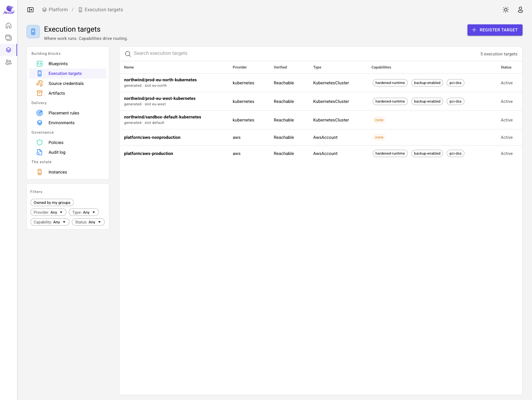Open the Artifacts section

pyautogui.click(x=68, y=93)
